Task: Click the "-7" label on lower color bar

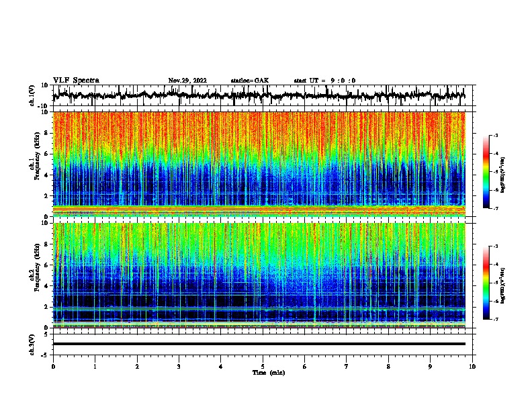Action: pos(495,320)
